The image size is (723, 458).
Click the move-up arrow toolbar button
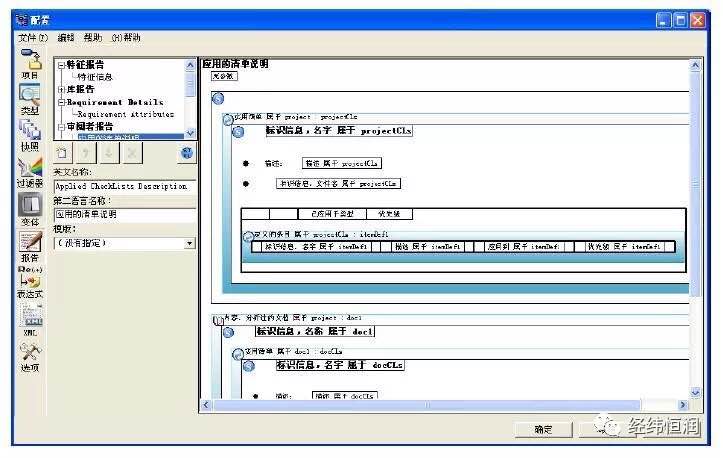85,153
